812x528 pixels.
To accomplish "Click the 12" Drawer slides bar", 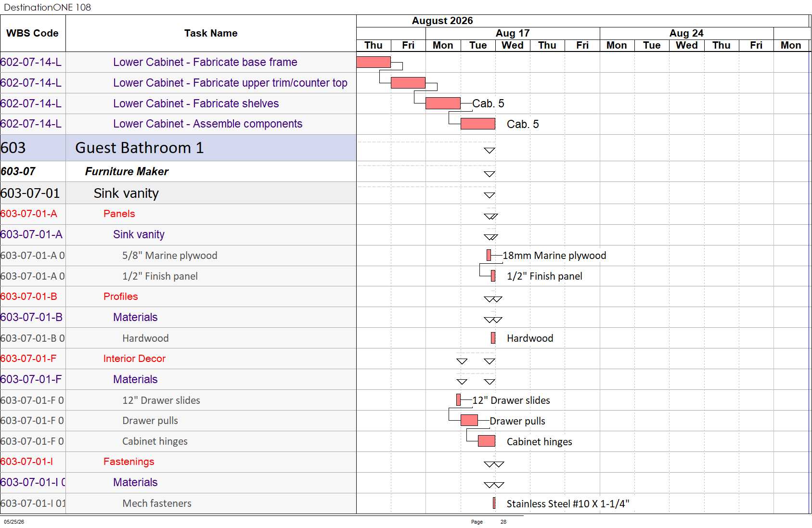I will coord(458,399).
